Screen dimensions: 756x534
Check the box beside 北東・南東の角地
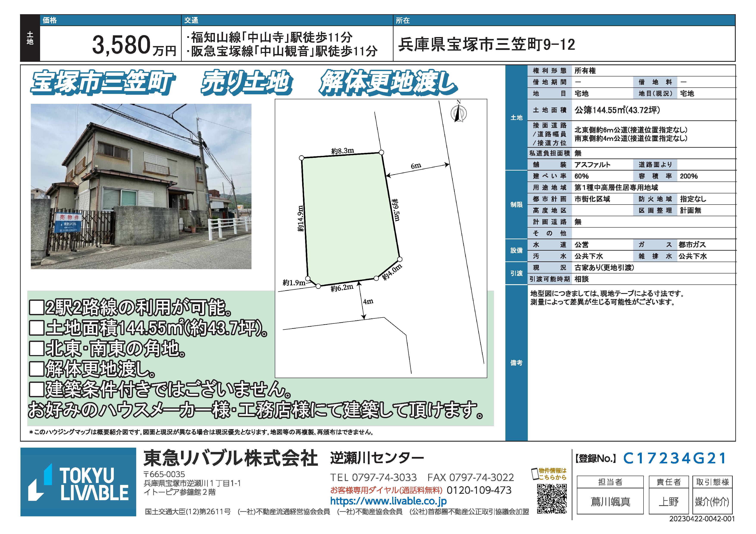[x=37, y=348]
